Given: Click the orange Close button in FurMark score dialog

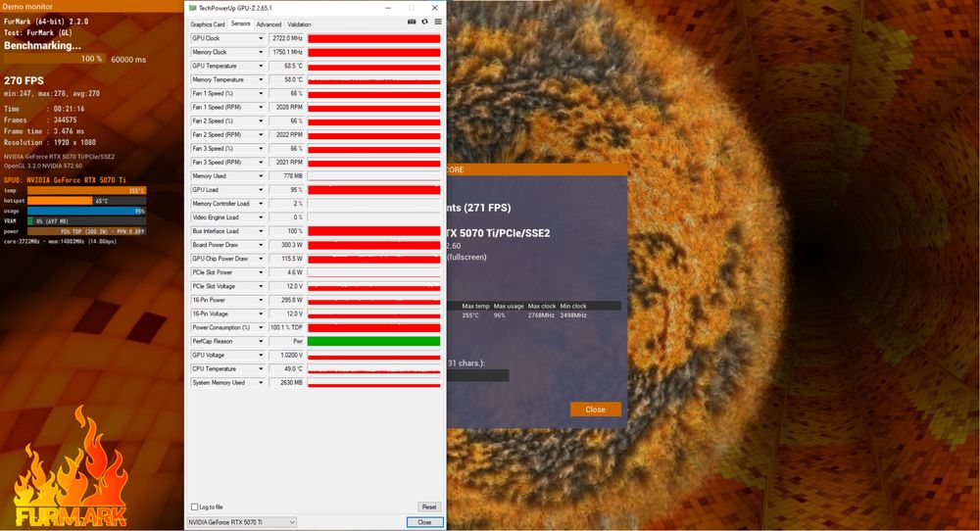Looking at the screenshot, I should point(595,410).
